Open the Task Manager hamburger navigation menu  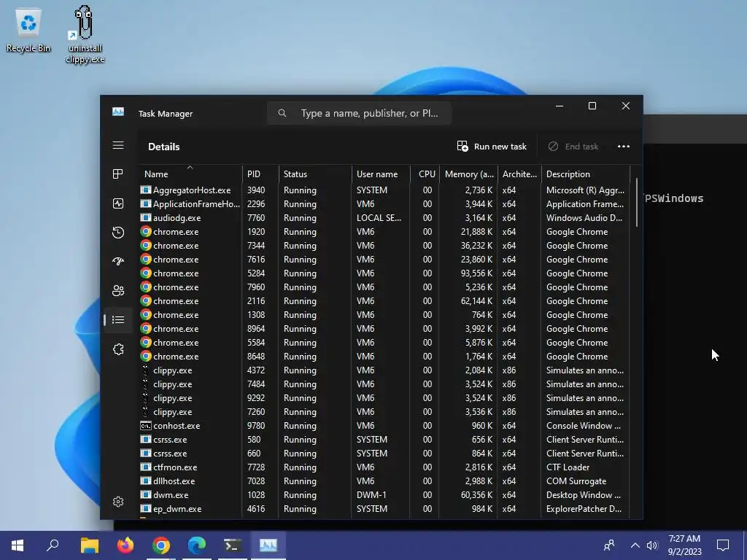coord(118,145)
